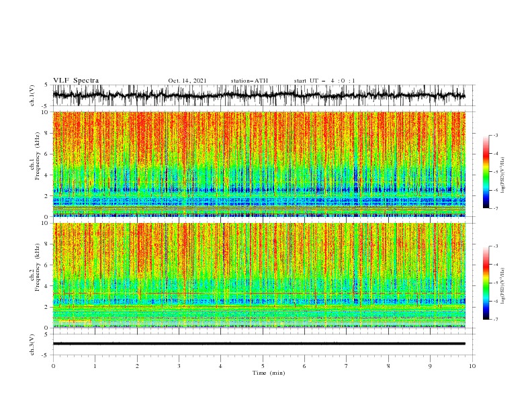Click the "start UT = 4 :0 :1" text

click(324, 81)
